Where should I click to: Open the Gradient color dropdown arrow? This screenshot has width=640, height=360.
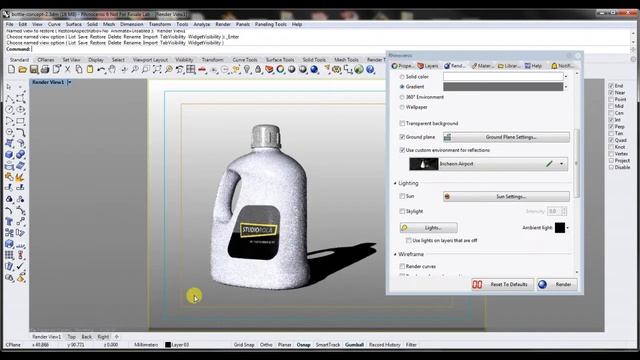point(566,87)
